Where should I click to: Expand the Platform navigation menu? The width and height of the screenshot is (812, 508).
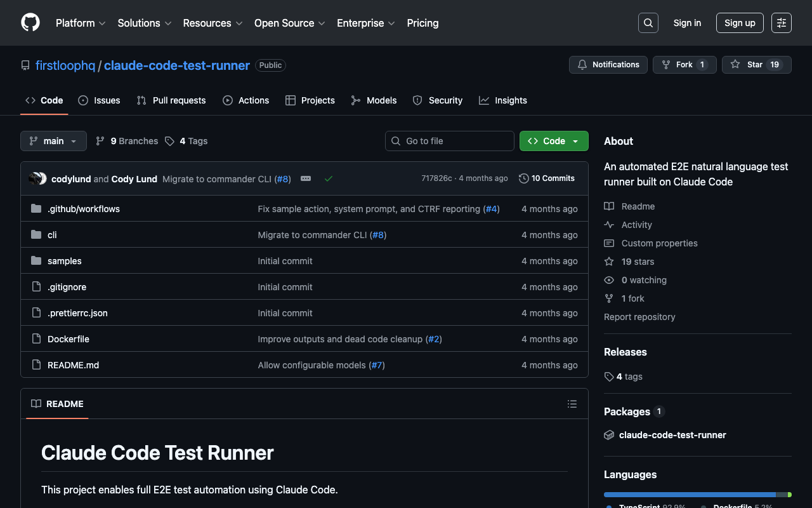81,23
